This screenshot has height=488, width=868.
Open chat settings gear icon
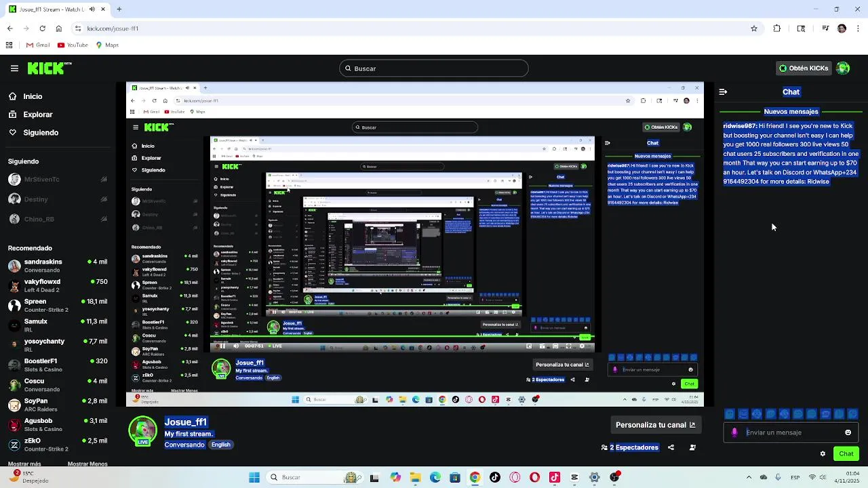(823, 454)
